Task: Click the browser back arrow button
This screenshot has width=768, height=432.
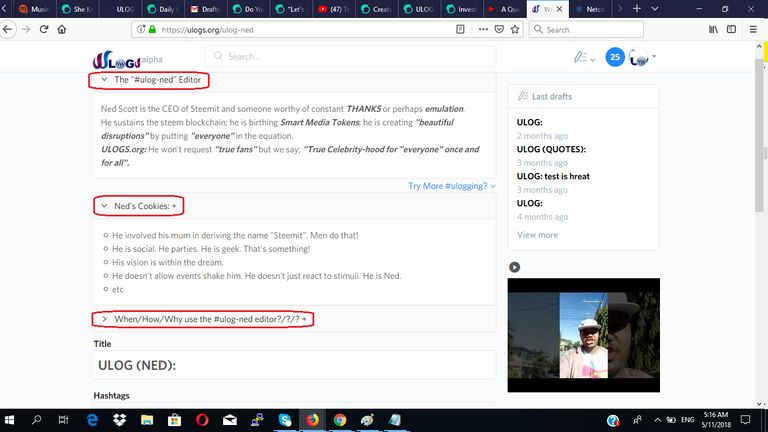Action: pos(8,29)
